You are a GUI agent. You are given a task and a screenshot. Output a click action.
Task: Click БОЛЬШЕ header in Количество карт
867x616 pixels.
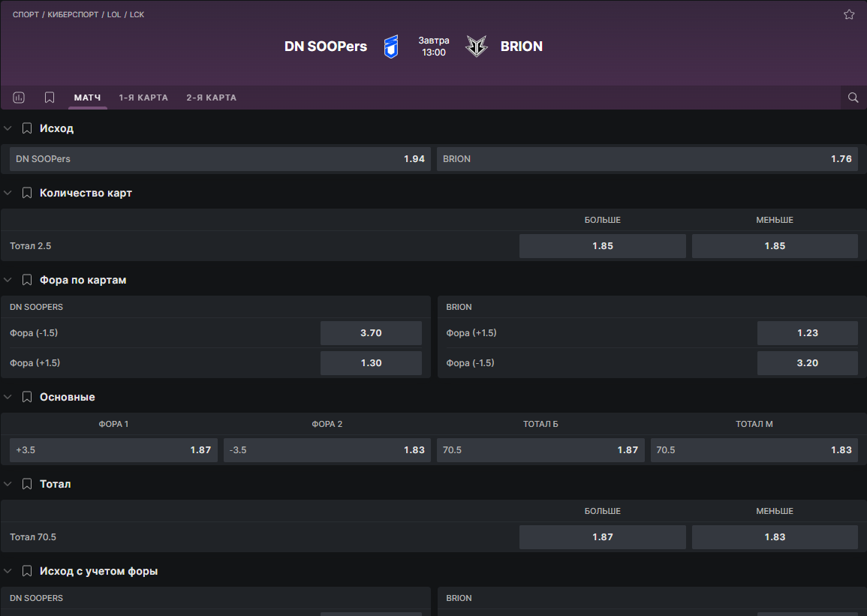602,220
